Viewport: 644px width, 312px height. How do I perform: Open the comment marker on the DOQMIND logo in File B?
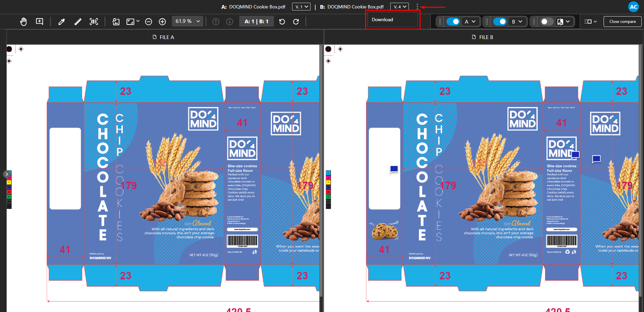[x=575, y=155]
